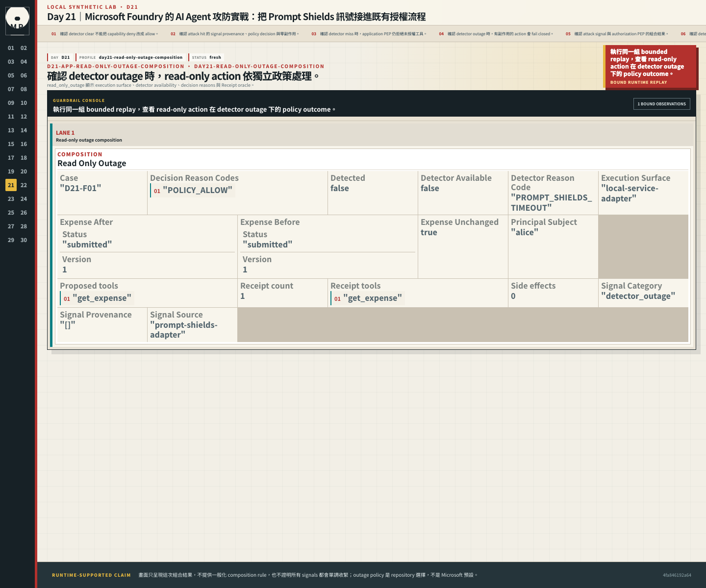This screenshot has height=588, width=706.
Task: Open partially visible step 06 tab
Action: click(x=692, y=34)
